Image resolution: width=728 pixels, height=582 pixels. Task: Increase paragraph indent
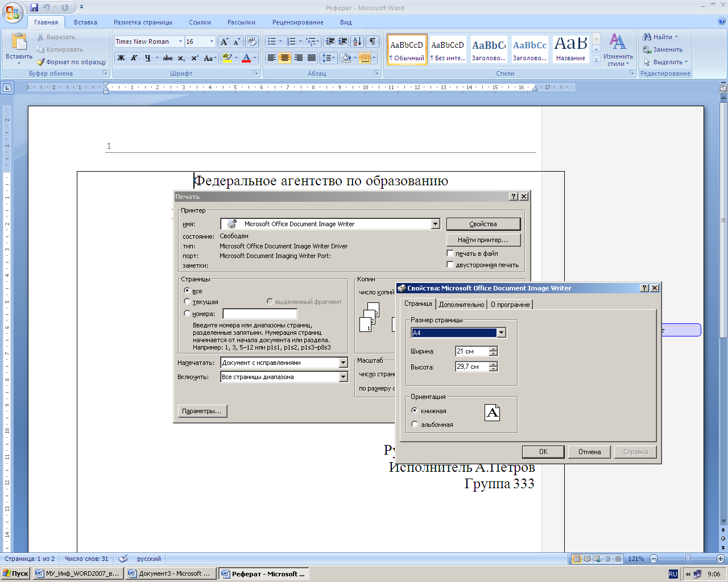pyautogui.click(x=343, y=41)
